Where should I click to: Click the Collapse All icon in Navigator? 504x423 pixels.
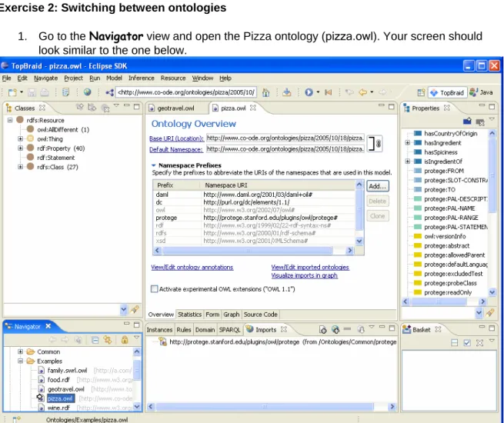(x=95, y=340)
